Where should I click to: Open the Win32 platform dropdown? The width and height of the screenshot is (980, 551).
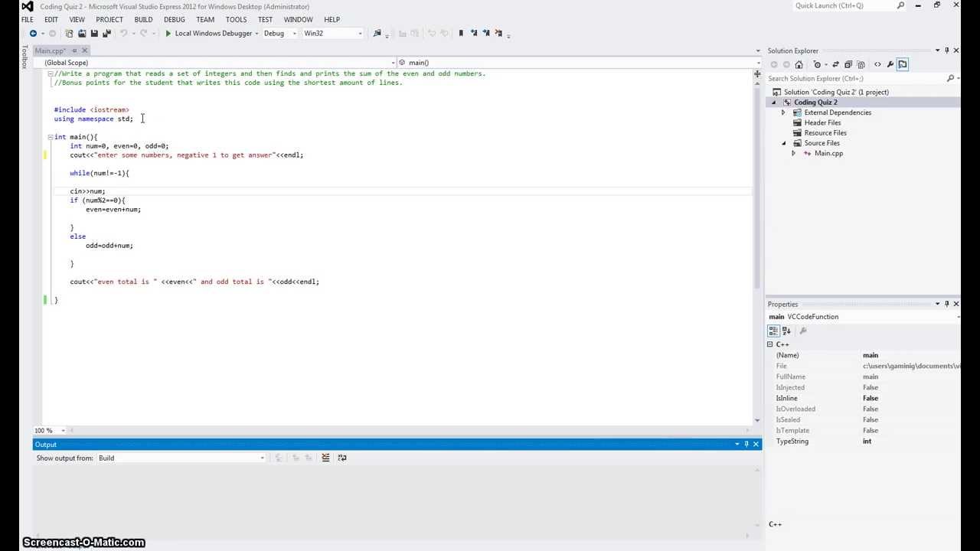(360, 34)
